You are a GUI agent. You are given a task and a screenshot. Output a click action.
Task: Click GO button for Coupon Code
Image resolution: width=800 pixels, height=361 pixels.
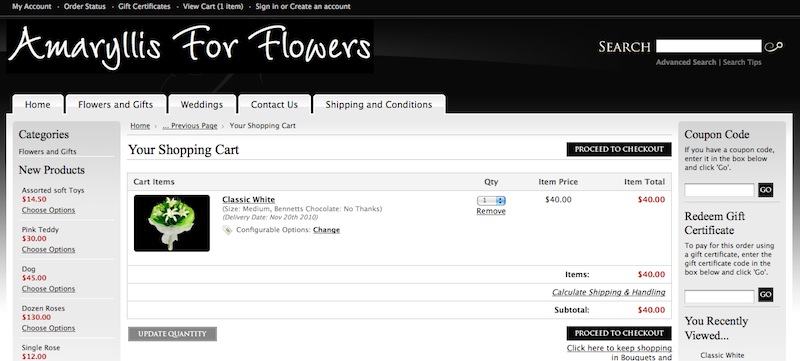point(765,190)
